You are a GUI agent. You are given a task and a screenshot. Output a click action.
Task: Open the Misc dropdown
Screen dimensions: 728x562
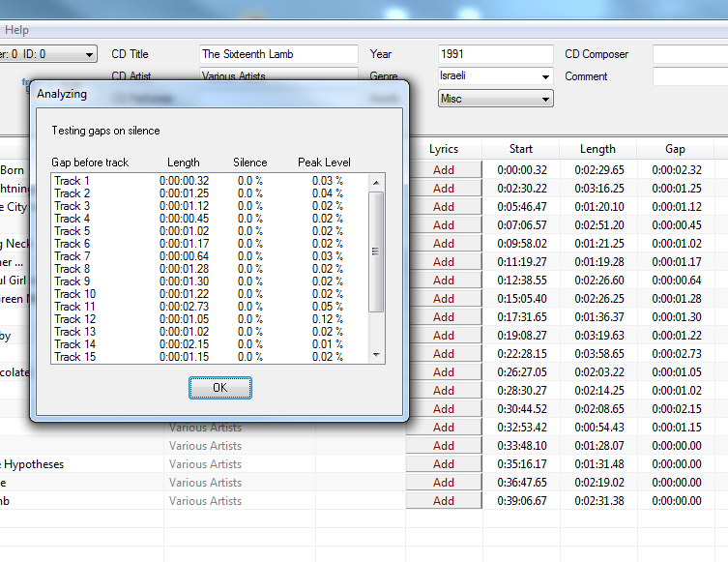click(x=495, y=99)
